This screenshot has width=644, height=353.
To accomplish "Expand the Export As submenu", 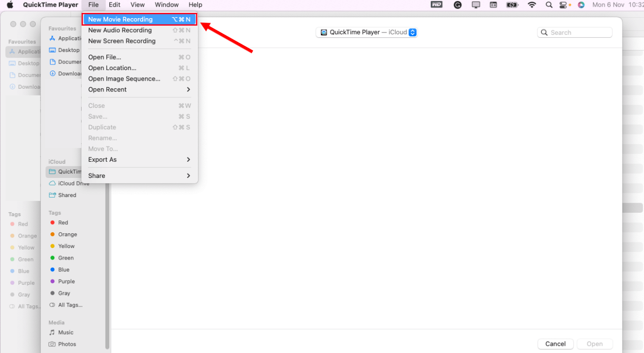I will (x=140, y=160).
